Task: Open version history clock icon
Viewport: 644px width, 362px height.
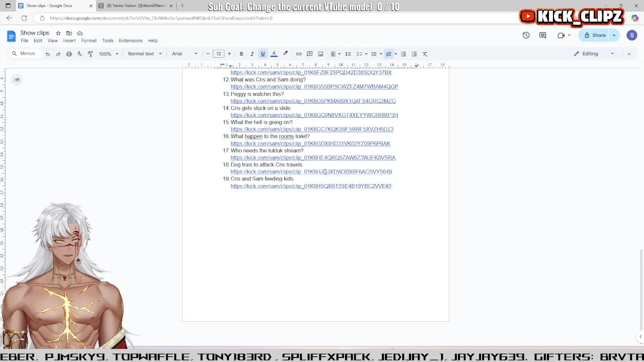Action: click(526, 35)
